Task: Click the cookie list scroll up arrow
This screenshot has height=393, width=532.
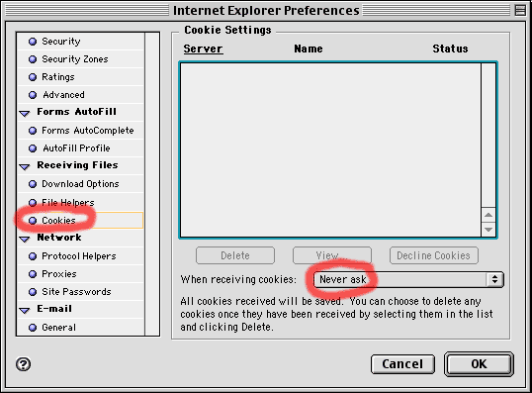Action: pyautogui.click(x=488, y=215)
